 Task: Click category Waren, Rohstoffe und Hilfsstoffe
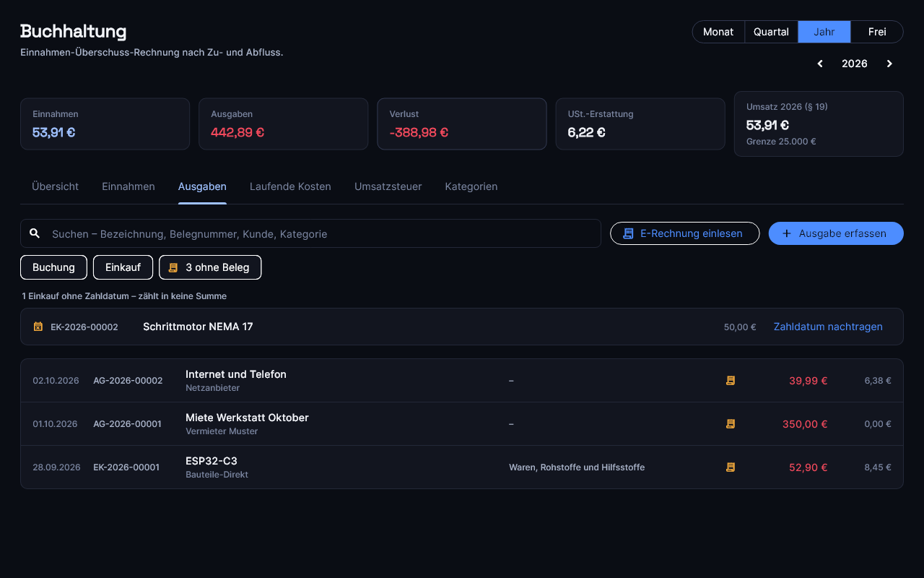577,467
